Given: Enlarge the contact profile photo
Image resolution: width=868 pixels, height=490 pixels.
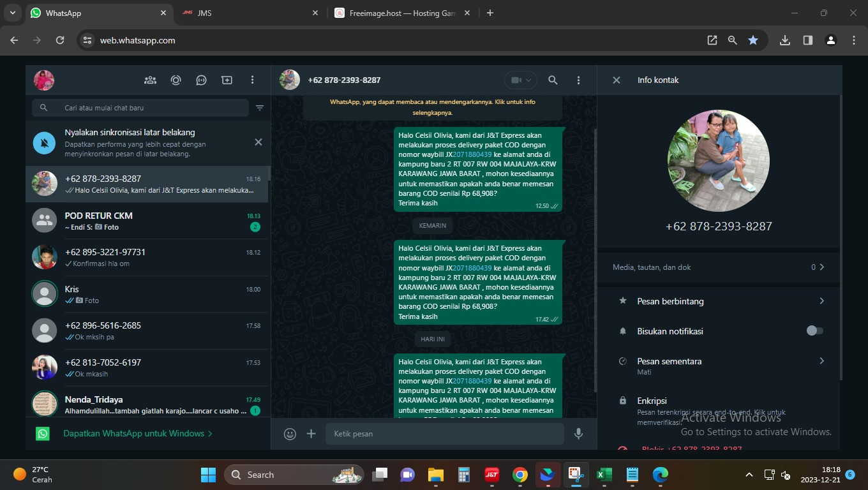Looking at the screenshot, I should coord(719,160).
